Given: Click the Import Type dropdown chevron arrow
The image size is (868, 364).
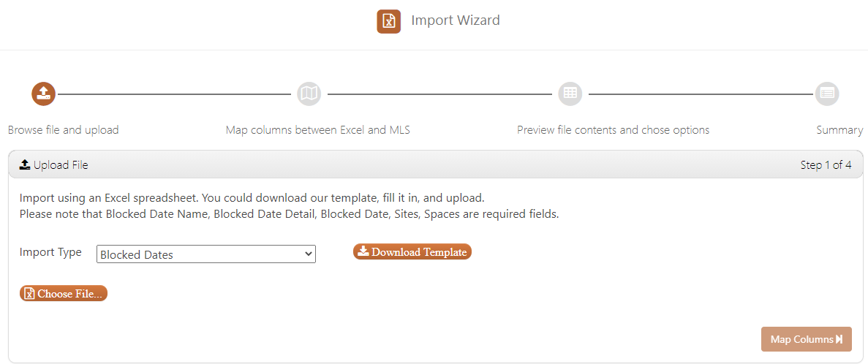Looking at the screenshot, I should pyautogui.click(x=309, y=254).
